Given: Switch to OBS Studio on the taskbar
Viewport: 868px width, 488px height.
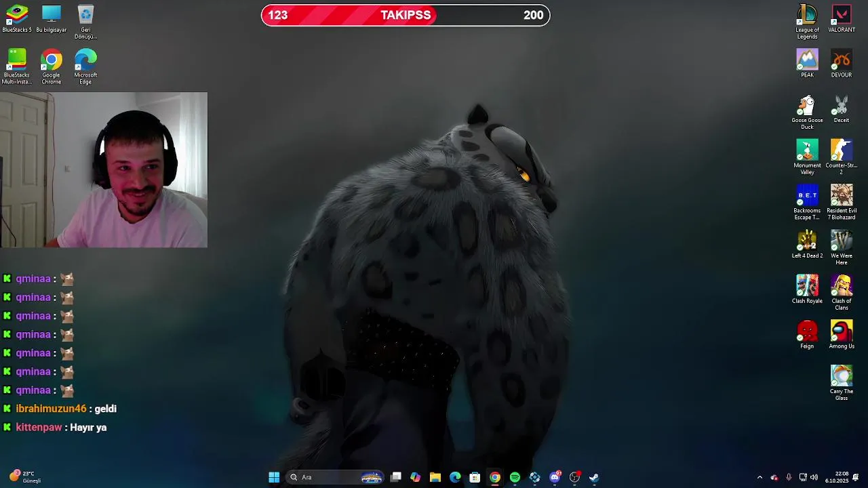Looking at the screenshot, I should point(574,477).
